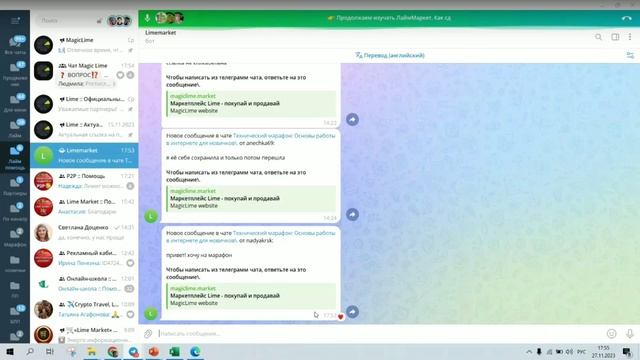This screenshot has height=360, width=640.
Task: Switch to Excel on taskbar
Action: pyautogui.click(x=174, y=351)
